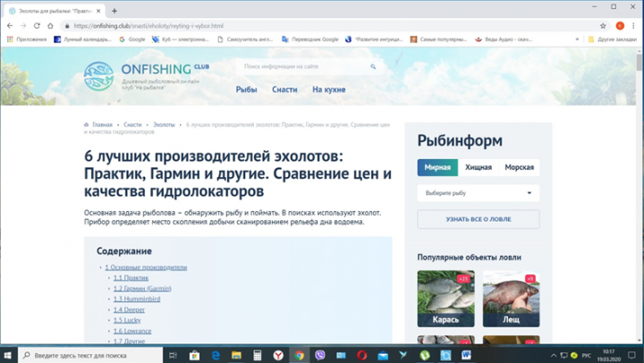This screenshot has width=644, height=363.
Task: Open uTorrent from the taskbar
Action: pyautogui.click(x=425, y=355)
